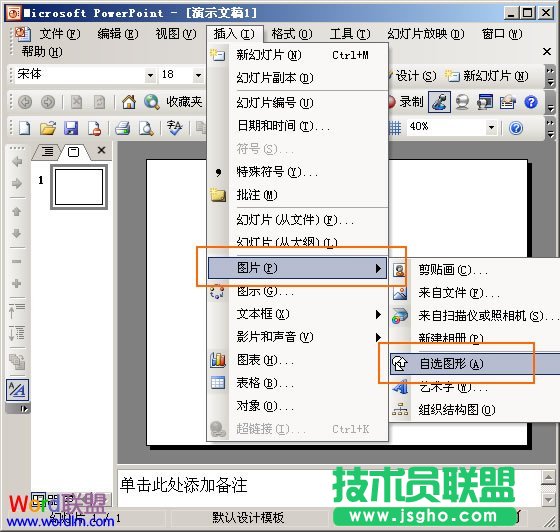Screen dimensions: 560x532
Task: Open the 窗口 menu
Action: coord(502,34)
